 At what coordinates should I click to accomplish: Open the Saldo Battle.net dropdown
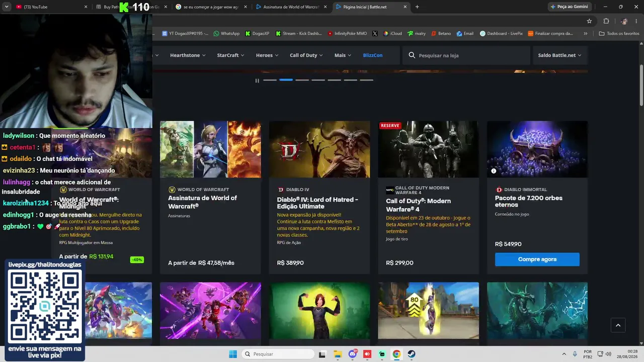tap(559, 55)
